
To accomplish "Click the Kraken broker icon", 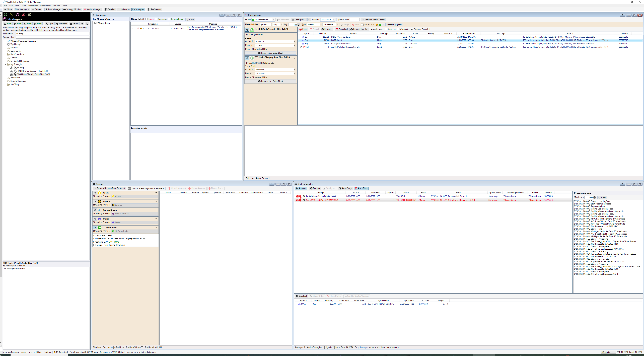I will pos(100,219).
